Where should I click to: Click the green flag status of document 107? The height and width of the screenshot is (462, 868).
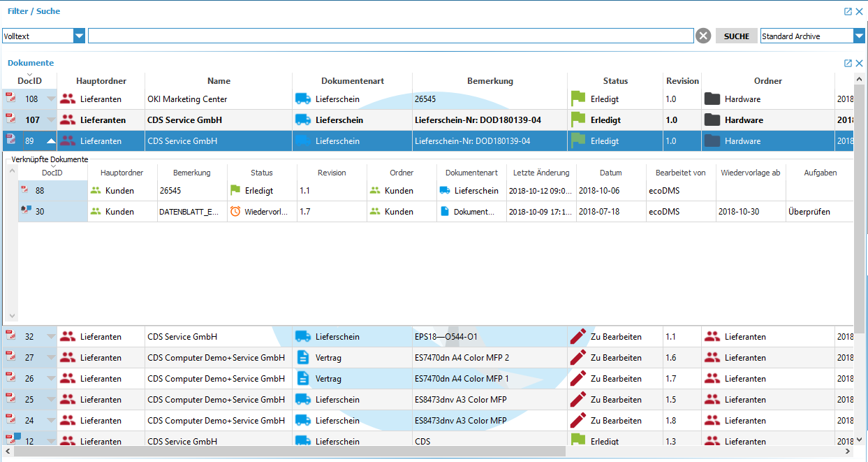tap(578, 120)
